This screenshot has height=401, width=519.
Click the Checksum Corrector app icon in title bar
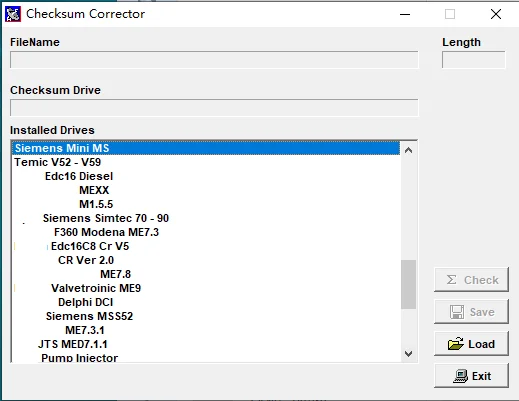[x=13, y=14]
